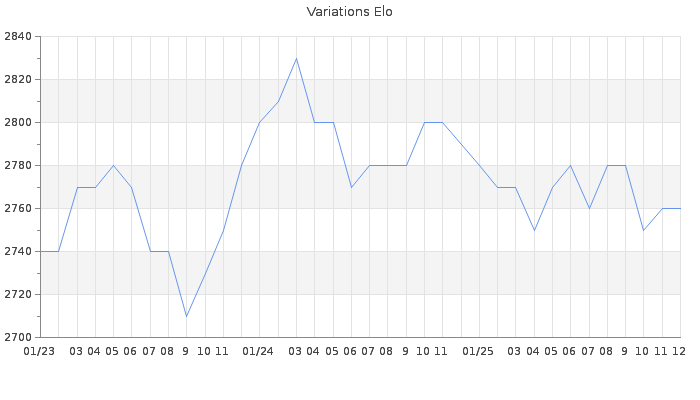The image size is (700, 400).
Task: Click the 2840 y-axis label
Action: coord(18,37)
